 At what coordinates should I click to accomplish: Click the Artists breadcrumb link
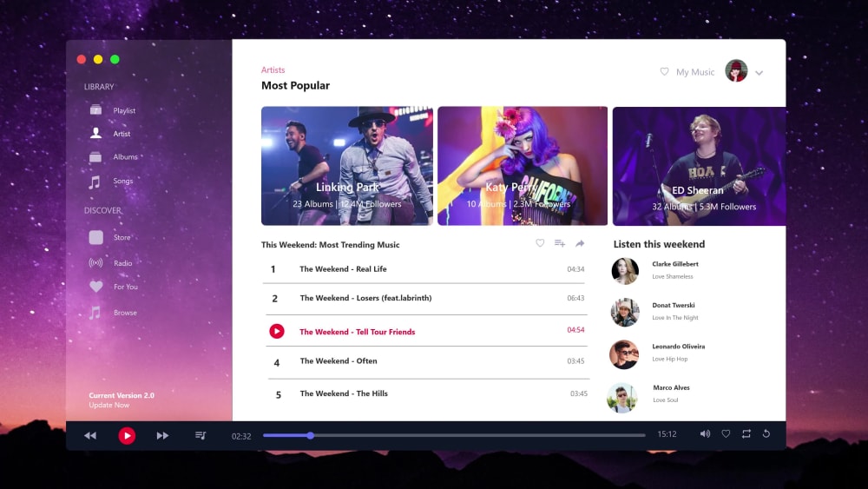(273, 69)
